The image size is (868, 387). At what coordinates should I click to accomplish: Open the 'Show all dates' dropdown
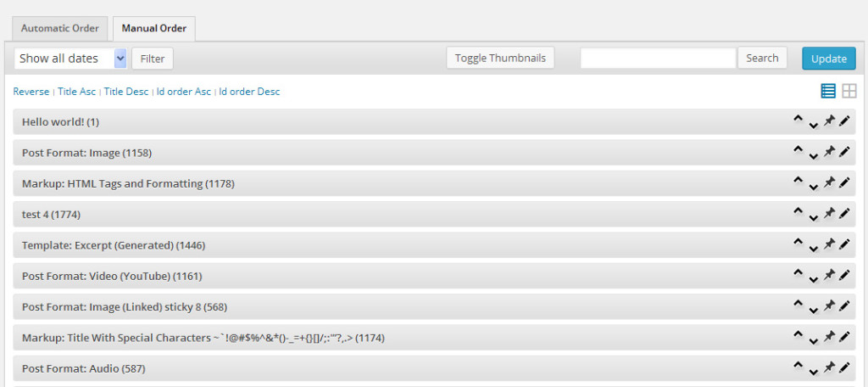coord(70,59)
